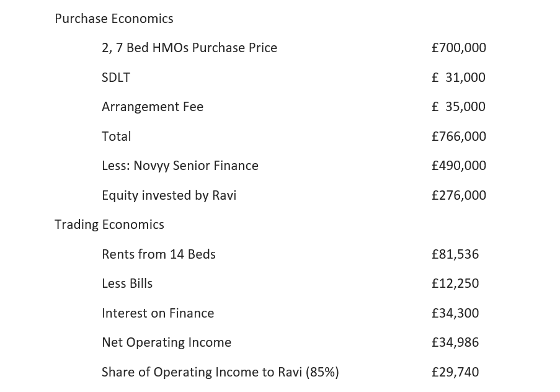
Task: Click the Trading Economics heading
Action: coord(109,225)
